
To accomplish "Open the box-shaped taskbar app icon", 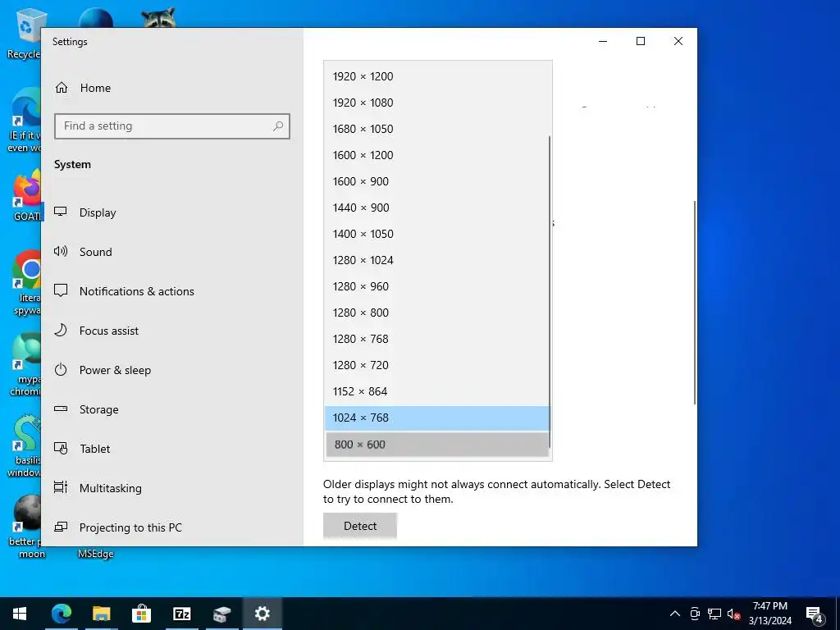I will coord(221,614).
